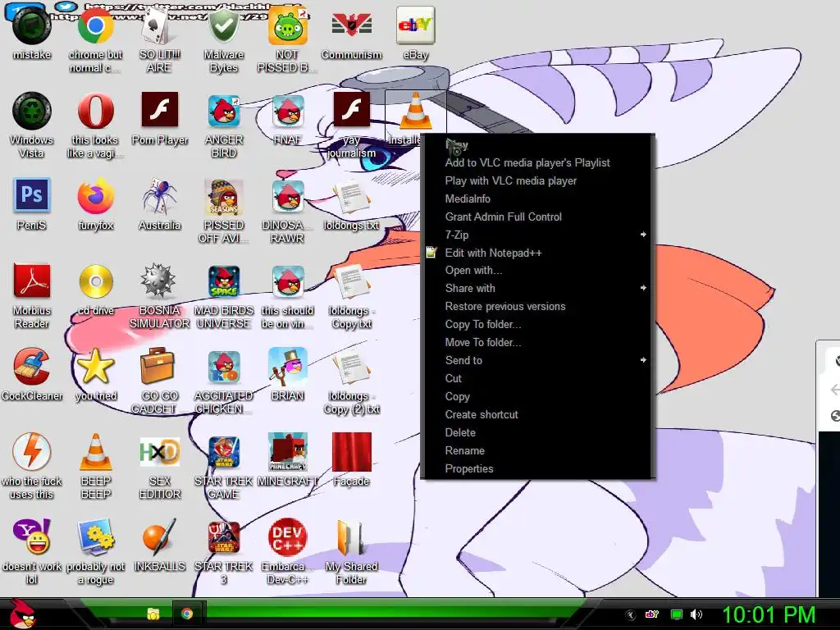Click the INKBALLS orange ball icon
Screen dimensions: 840x630
159,536
